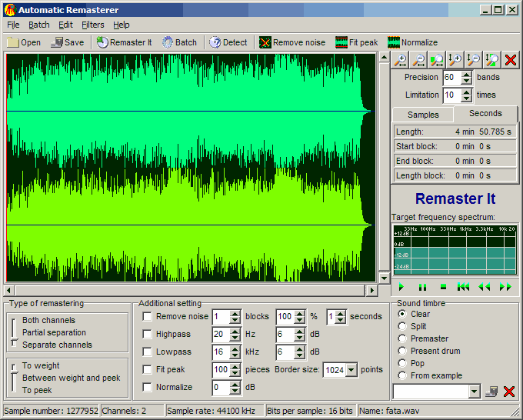Click the large Remaster It button
The image size is (523, 420).
tap(455, 199)
